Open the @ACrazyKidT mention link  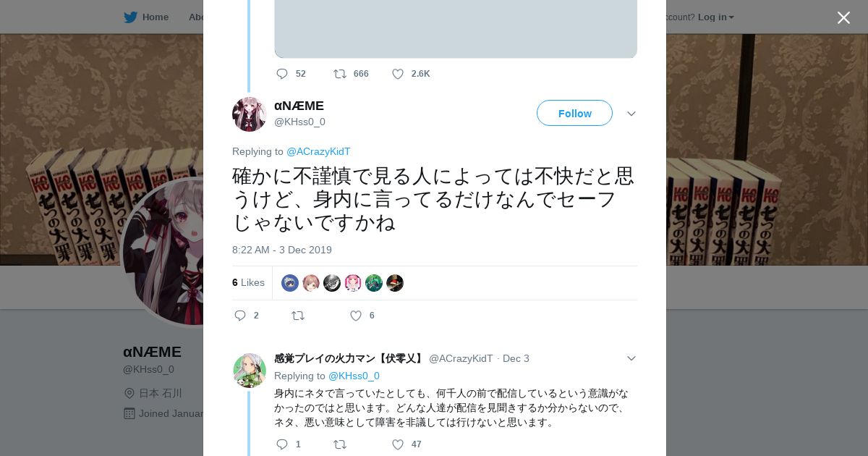(x=318, y=151)
